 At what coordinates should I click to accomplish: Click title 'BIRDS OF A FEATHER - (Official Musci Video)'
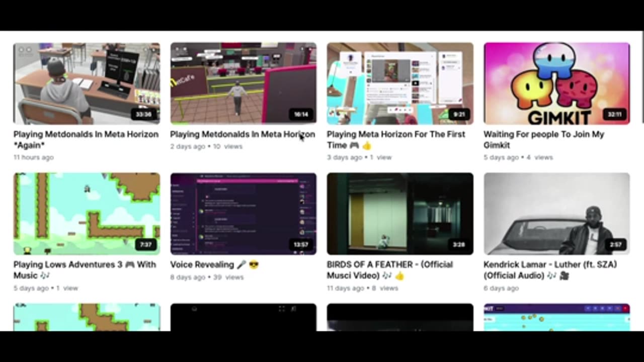390,270
